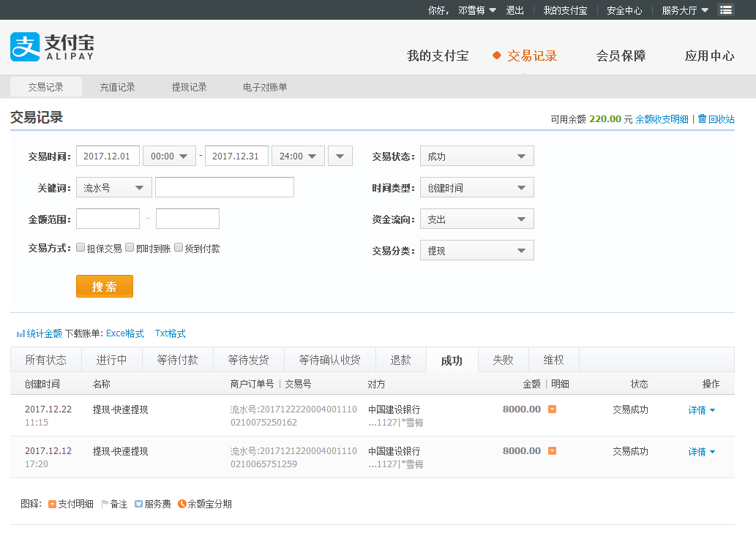This screenshot has width=756, height=544.
Task: Open the 资金流向 dropdown
Action: 477,219
